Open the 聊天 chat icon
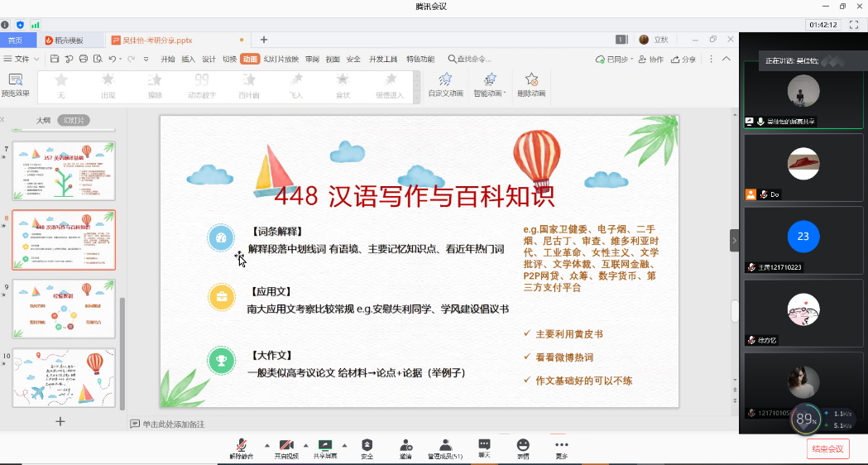The width and height of the screenshot is (868, 465). tap(484, 445)
